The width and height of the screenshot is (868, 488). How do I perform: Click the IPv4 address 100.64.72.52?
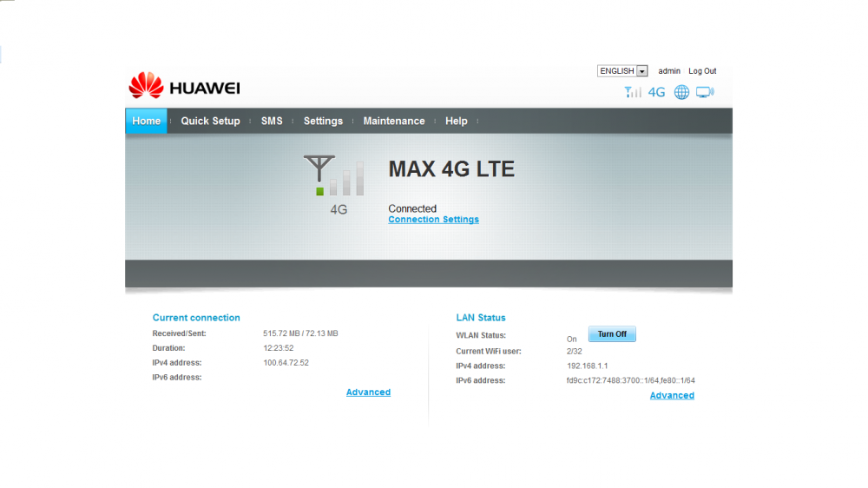[286, 363]
